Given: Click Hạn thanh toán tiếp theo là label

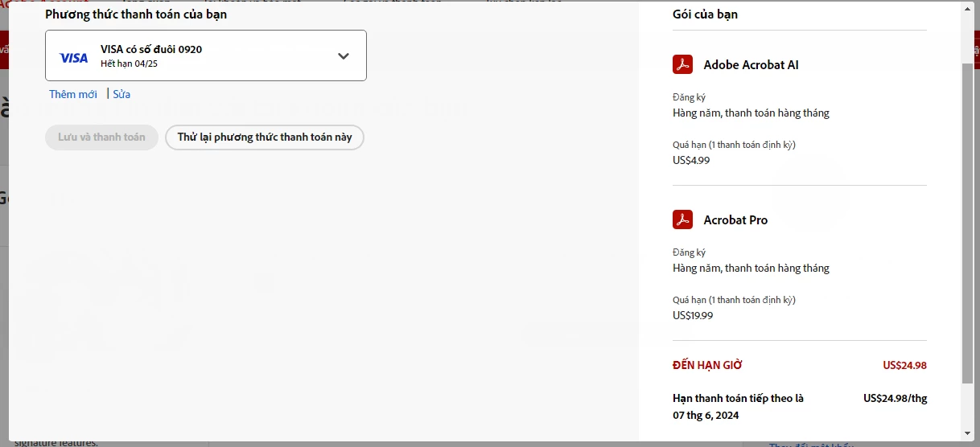Looking at the screenshot, I should coord(738,398).
